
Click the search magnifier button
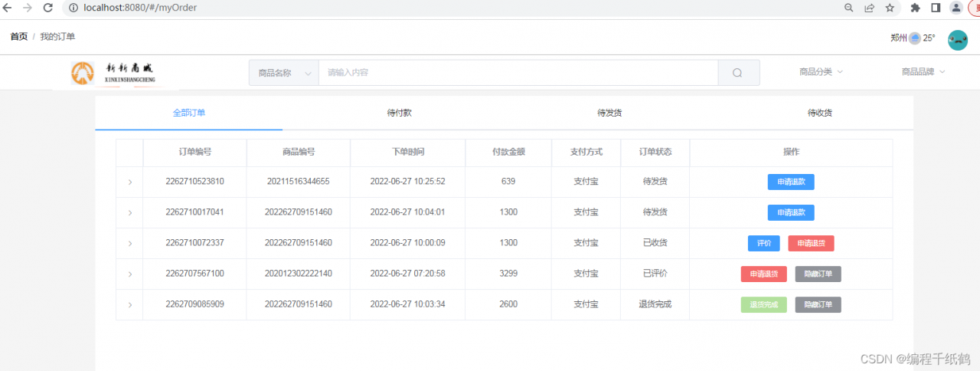(x=738, y=73)
